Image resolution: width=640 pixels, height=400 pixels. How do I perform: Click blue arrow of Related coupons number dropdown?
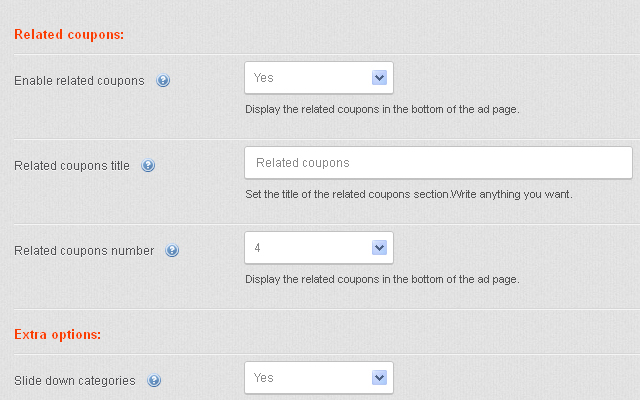click(379, 247)
